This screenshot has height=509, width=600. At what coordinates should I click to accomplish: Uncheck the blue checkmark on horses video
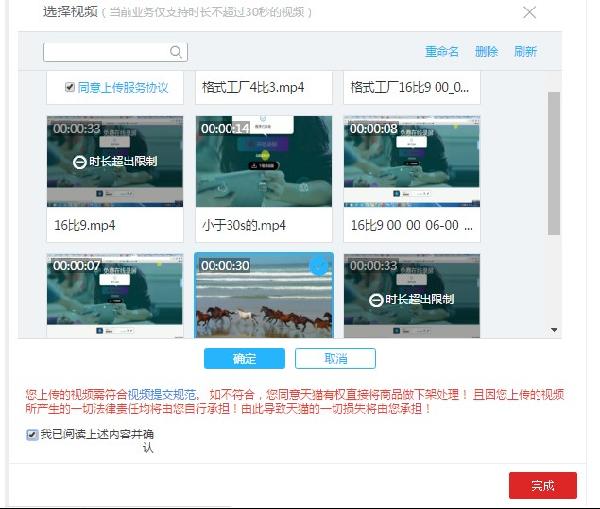pos(319,266)
